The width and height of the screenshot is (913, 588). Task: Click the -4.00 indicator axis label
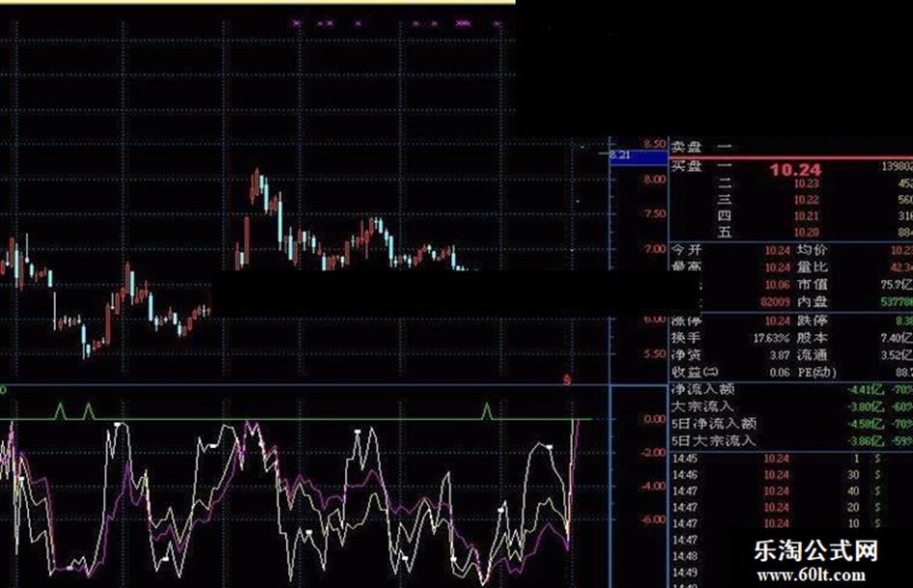pyautogui.click(x=653, y=486)
